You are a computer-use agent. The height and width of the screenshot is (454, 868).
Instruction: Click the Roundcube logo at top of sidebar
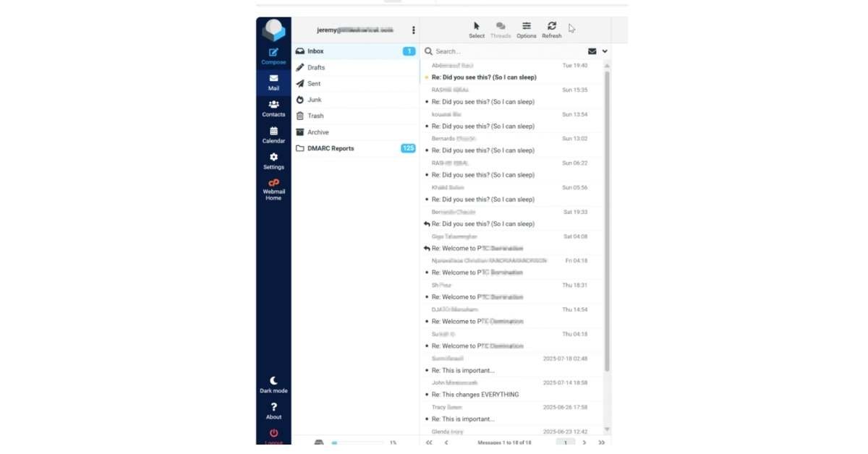(x=273, y=31)
